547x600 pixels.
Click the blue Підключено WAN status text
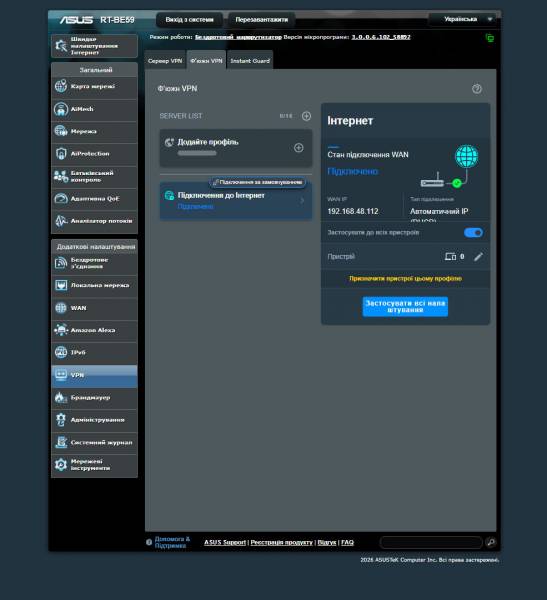tap(353, 171)
